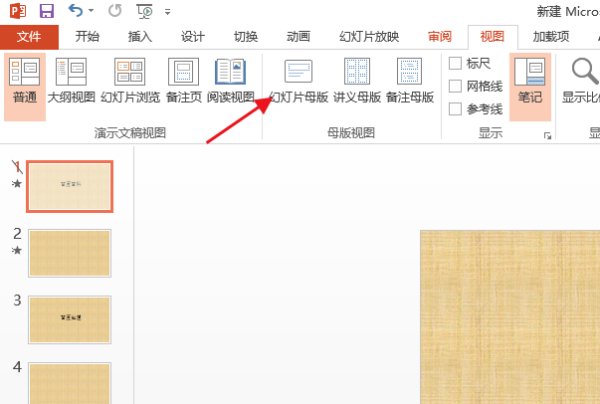Switch to the 动画 tab
This screenshot has width=600, height=404.
click(298, 37)
